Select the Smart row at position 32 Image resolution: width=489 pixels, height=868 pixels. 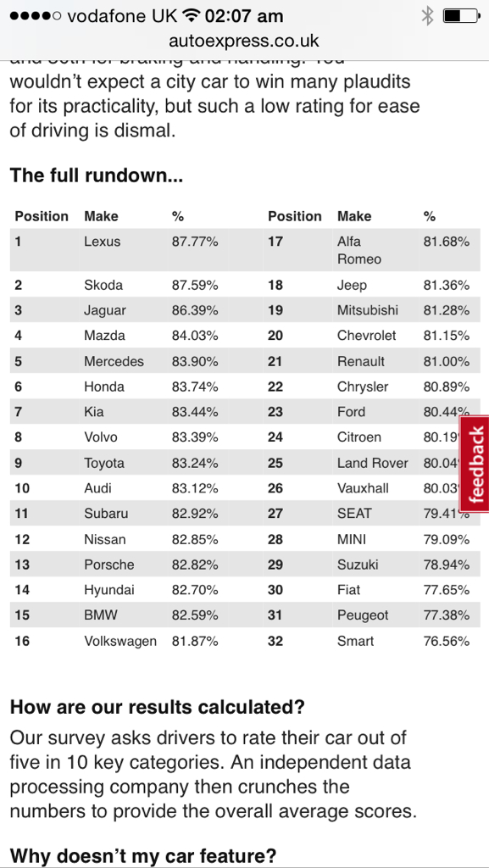pos(371,641)
